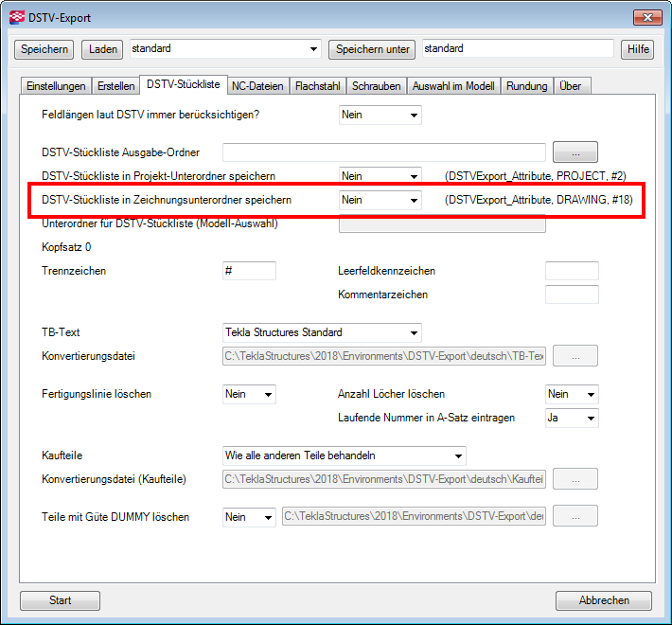Open the Kaufteile handling dropdown

tap(345, 455)
